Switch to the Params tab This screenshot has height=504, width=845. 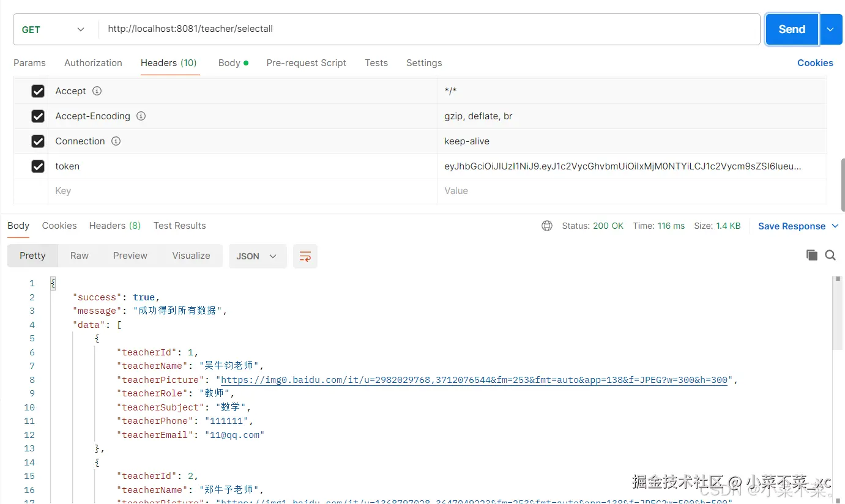point(29,63)
